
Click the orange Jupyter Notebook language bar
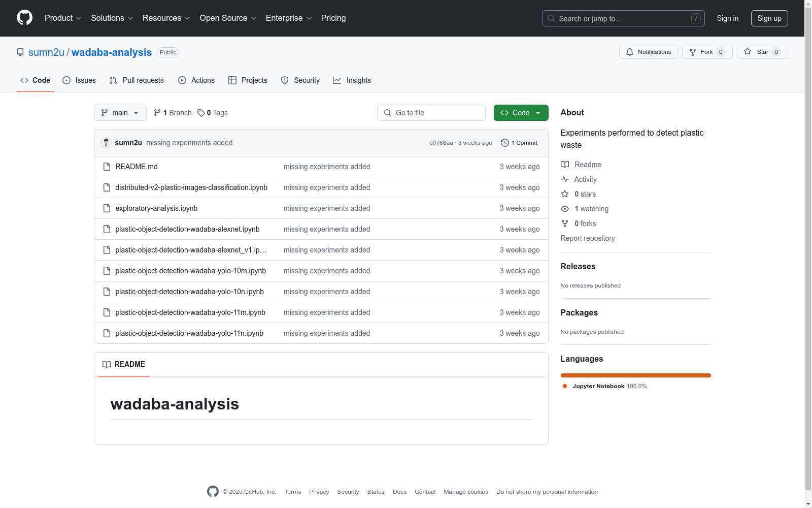click(636, 375)
